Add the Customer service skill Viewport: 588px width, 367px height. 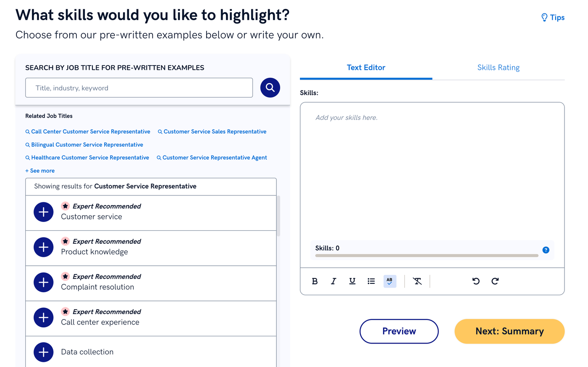(x=44, y=212)
